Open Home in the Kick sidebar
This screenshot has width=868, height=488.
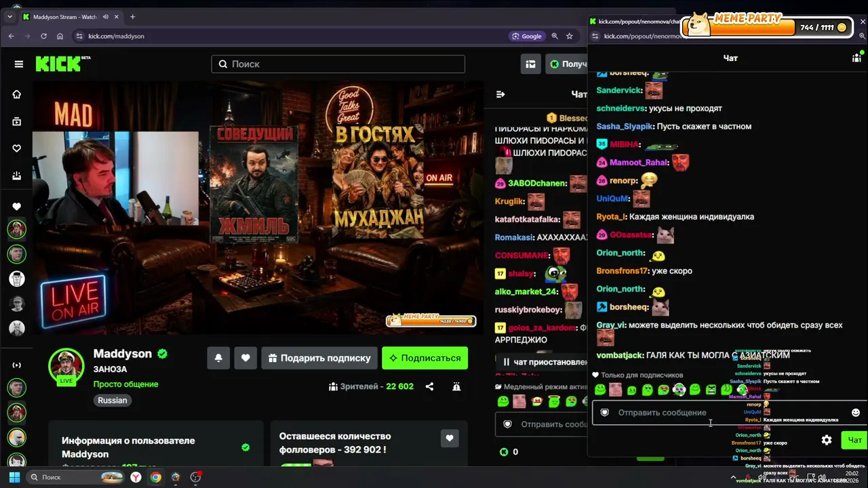coord(17,94)
